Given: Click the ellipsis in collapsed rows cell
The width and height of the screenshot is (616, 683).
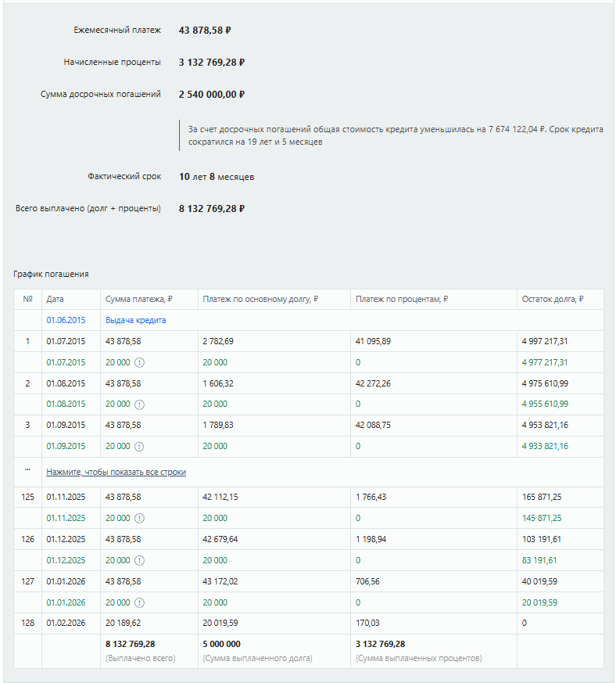Looking at the screenshot, I should pos(27,470).
